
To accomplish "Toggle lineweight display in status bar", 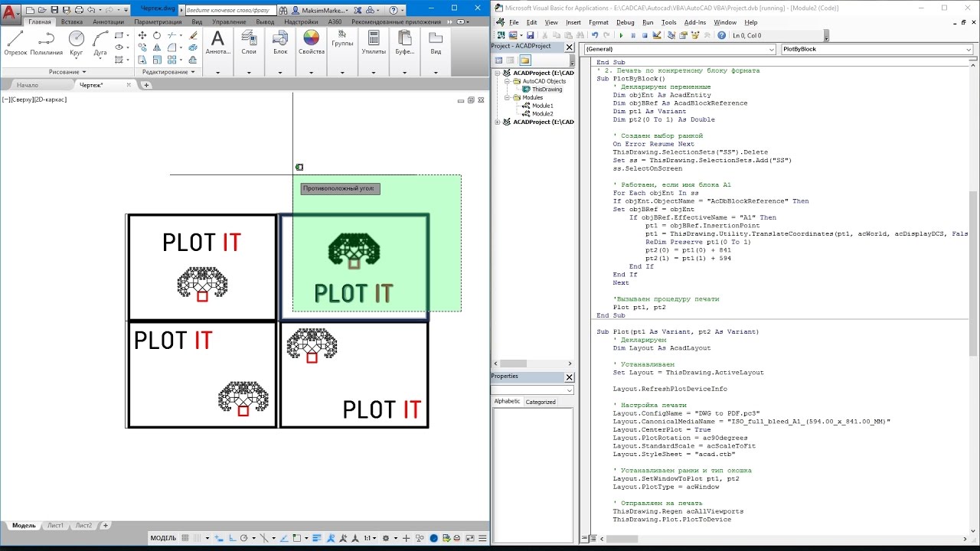I will coord(316,538).
